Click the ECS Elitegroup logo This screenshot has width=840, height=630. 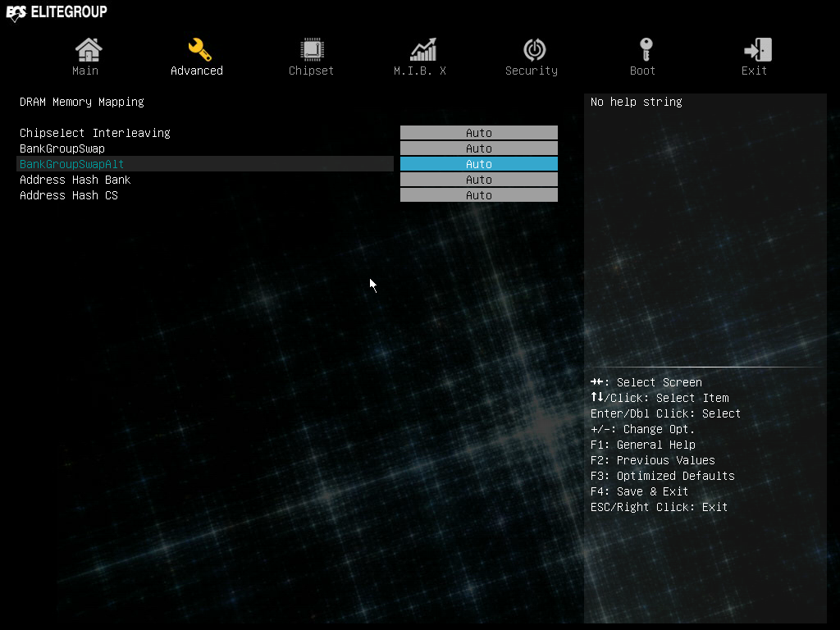57,12
